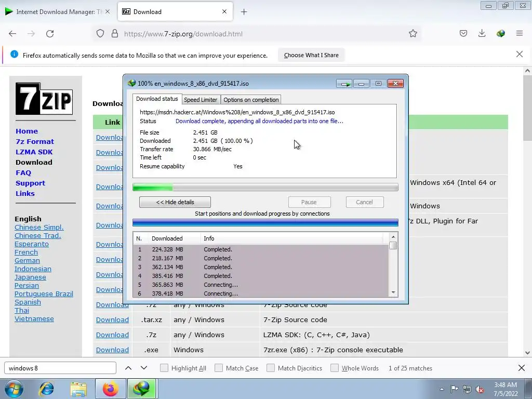Click the Info column header
Image resolution: width=532 pixels, height=399 pixels.
tap(292, 238)
